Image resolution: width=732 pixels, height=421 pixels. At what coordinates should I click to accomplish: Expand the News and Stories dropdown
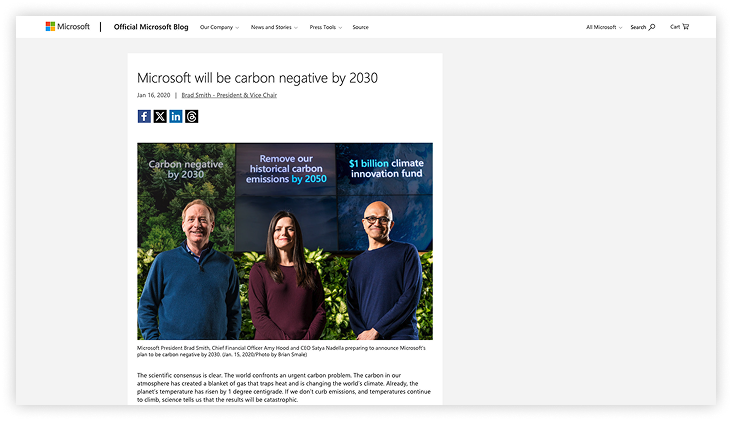(273, 27)
